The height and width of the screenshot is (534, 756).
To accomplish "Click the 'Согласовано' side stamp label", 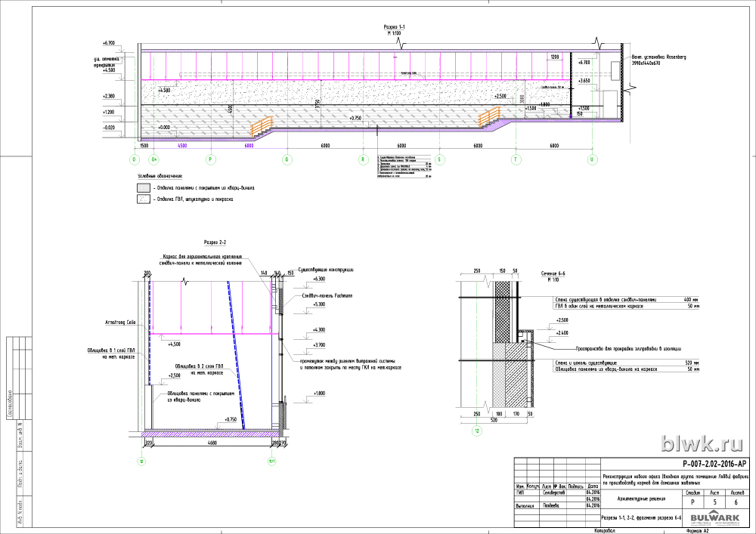I will 9,403.
